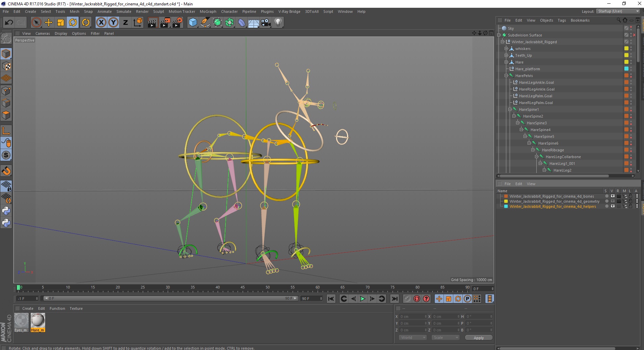This screenshot has height=350, width=644.
Task: Click the coordinate system icon
Action: click(x=138, y=23)
